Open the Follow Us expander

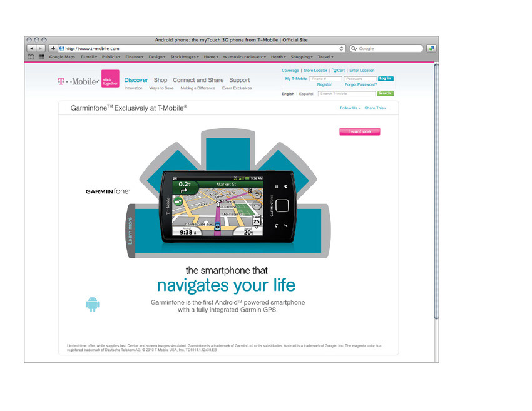(350, 108)
